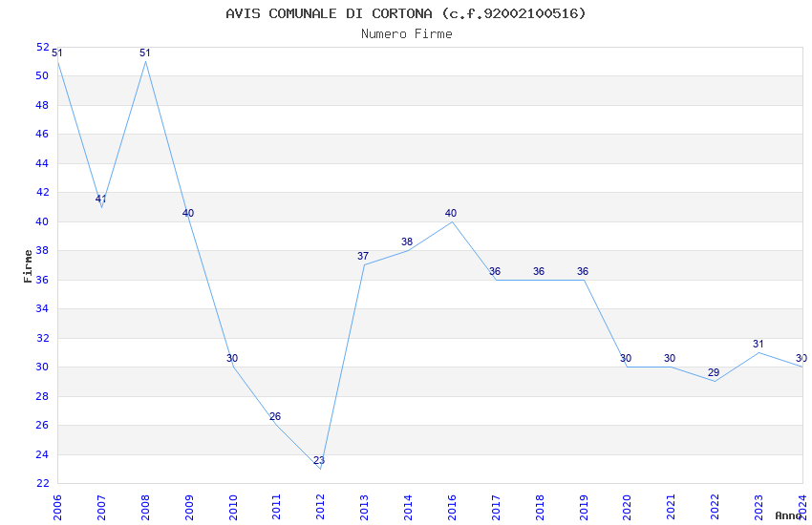Click data value 23 above 2012

click(x=319, y=460)
